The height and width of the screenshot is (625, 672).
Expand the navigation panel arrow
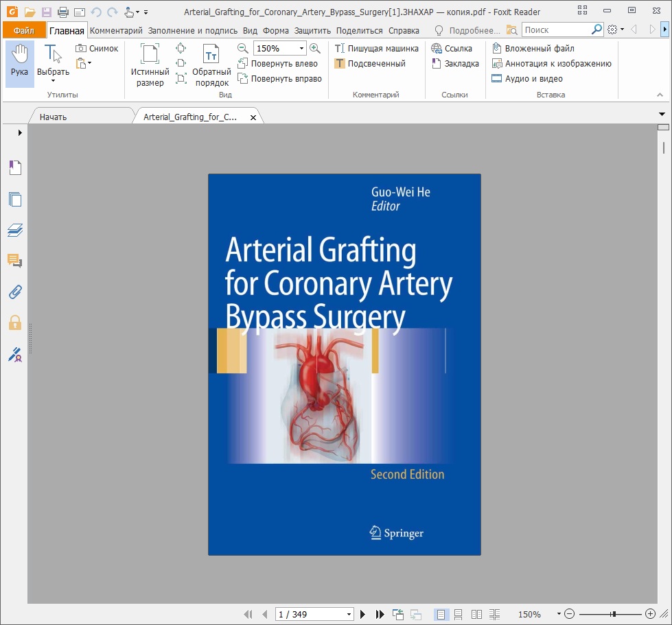point(20,133)
